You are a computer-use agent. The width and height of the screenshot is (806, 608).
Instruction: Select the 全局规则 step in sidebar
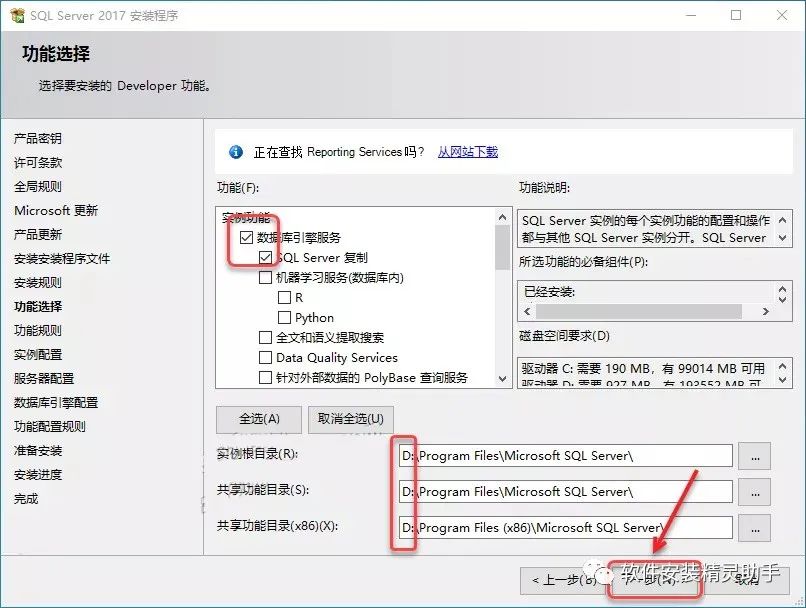(38, 187)
